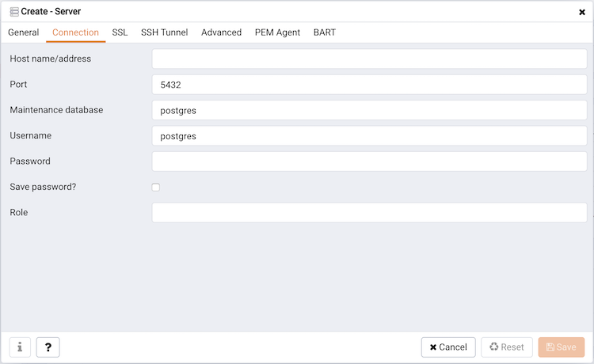Click the Role input field

click(x=369, y=213)
